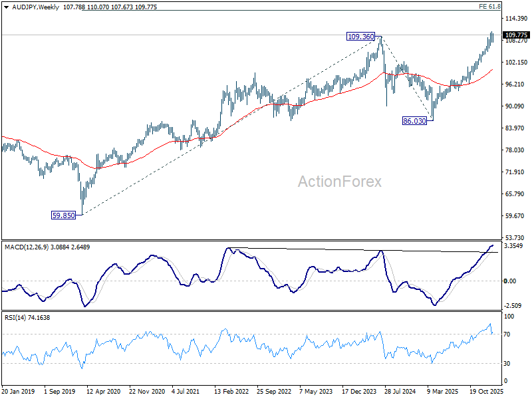This screenshot has width=532, height=399.
Task: Click the FE 61.8 level label
Action: 489,7
